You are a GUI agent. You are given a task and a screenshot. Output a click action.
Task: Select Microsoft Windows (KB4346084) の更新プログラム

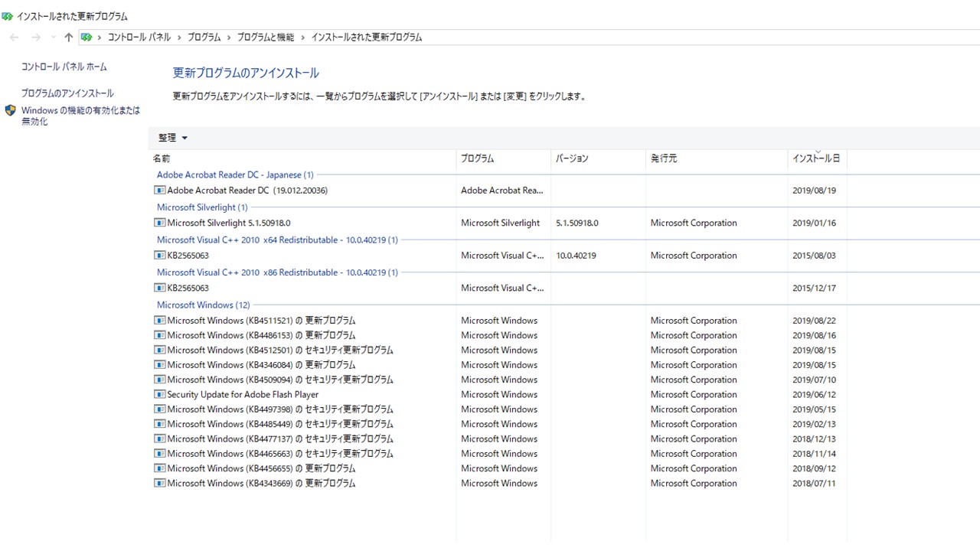(x=261, y=365)
